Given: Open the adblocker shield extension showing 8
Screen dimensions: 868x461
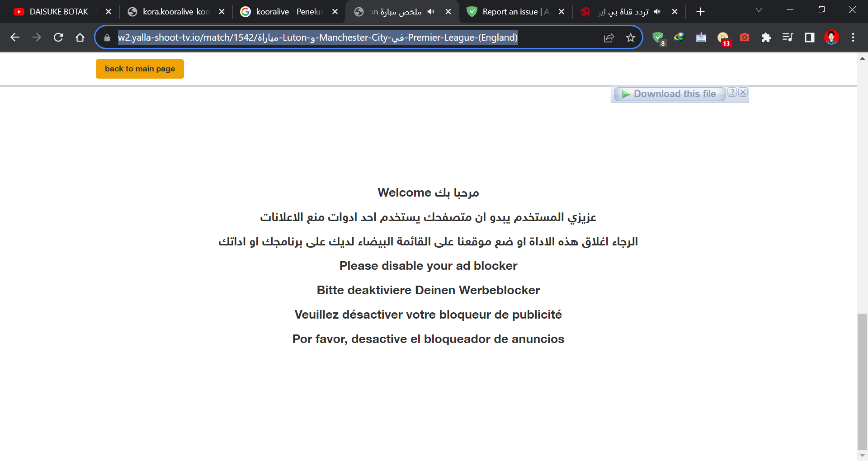Looking at the screenshot, I should click(658, 38).
